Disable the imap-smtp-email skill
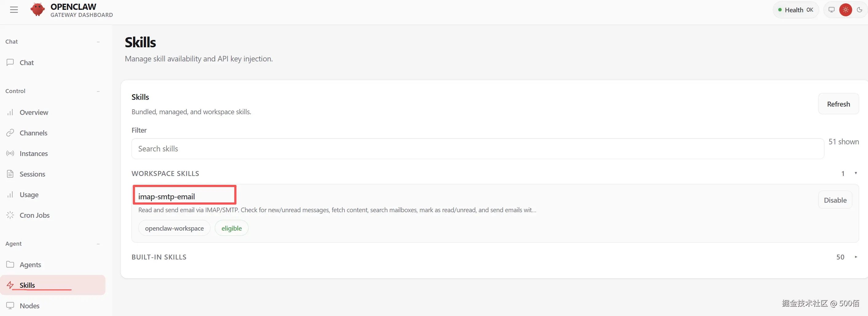Image resolution: width=868 pixels, height=316 pixels. 835,200
